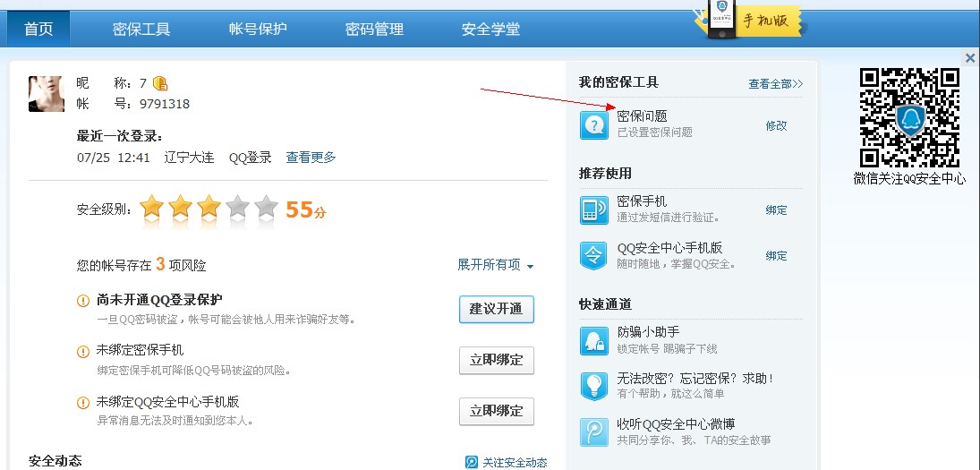Click 修改 next to 密保问题
The image size is (980, 470).
click(776, 125)
